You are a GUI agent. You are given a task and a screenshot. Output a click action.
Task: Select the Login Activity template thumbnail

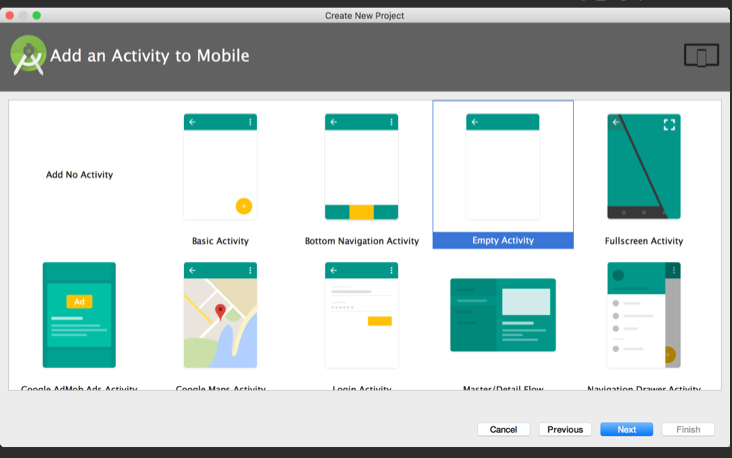coord(361,315)
